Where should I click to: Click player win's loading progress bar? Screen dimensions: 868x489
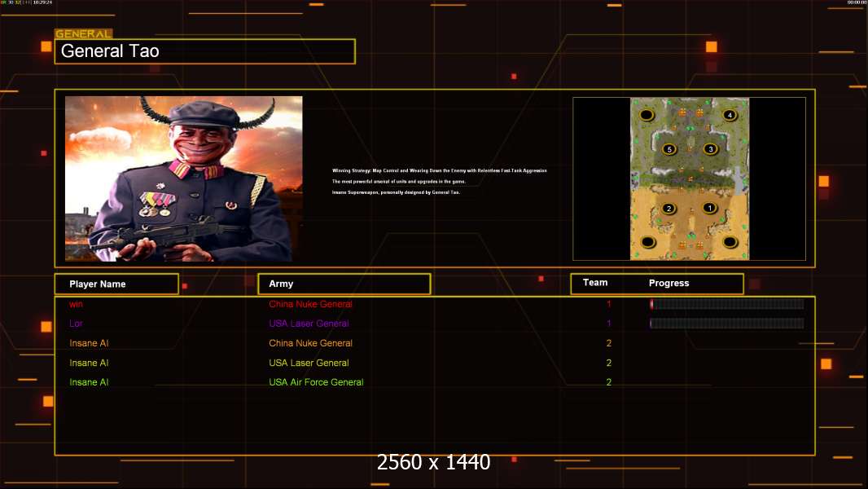tap(726, 304)
